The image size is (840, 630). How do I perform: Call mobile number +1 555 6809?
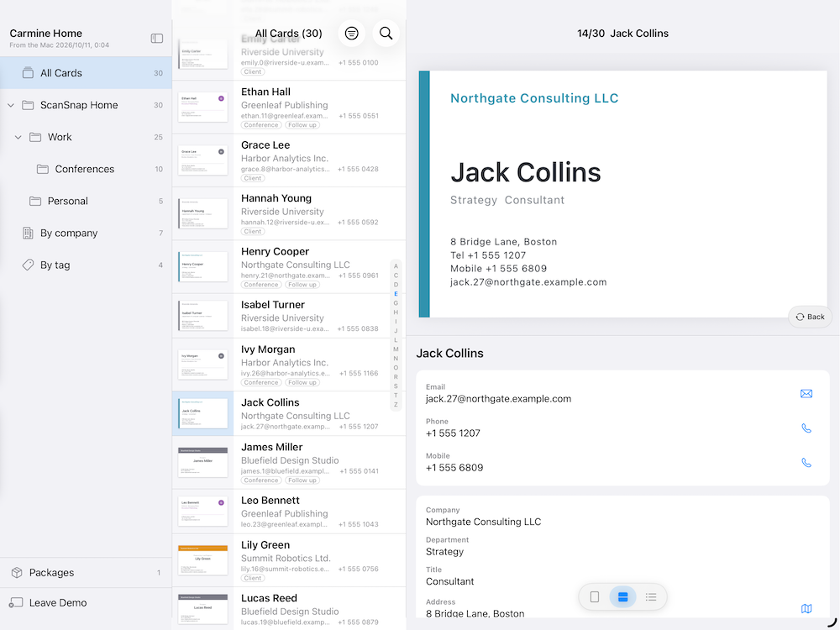point(806,462)
